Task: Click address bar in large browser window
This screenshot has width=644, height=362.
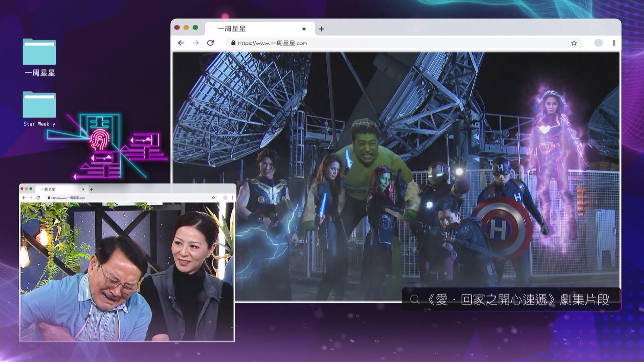Action: pyautogui.click(x=404, y=43)
